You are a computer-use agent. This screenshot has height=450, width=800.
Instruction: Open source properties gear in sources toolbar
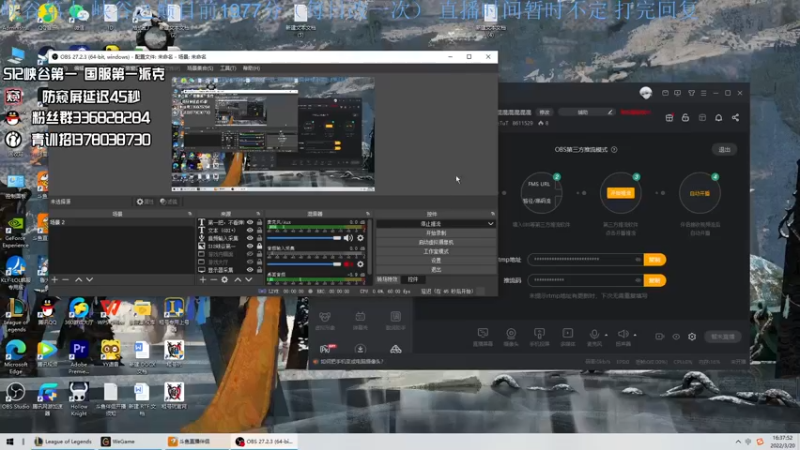point(224,280)
